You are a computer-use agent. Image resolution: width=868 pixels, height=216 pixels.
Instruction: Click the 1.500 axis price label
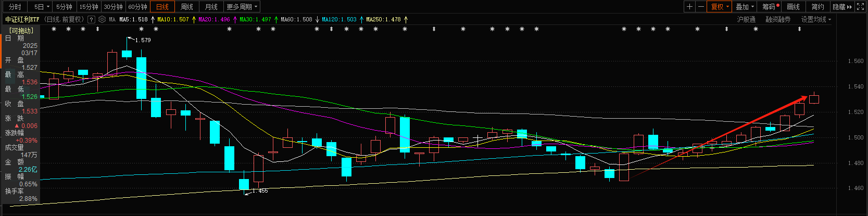(856, 137)
